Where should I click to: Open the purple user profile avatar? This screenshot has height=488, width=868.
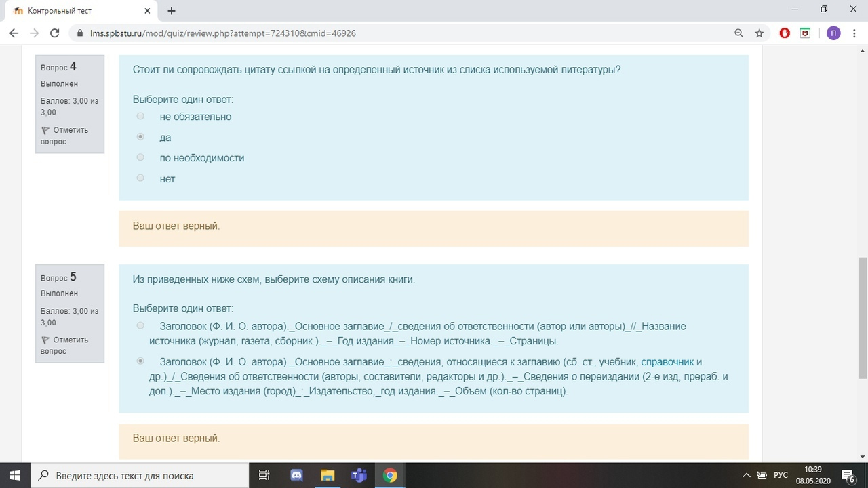tap(833, 33)
